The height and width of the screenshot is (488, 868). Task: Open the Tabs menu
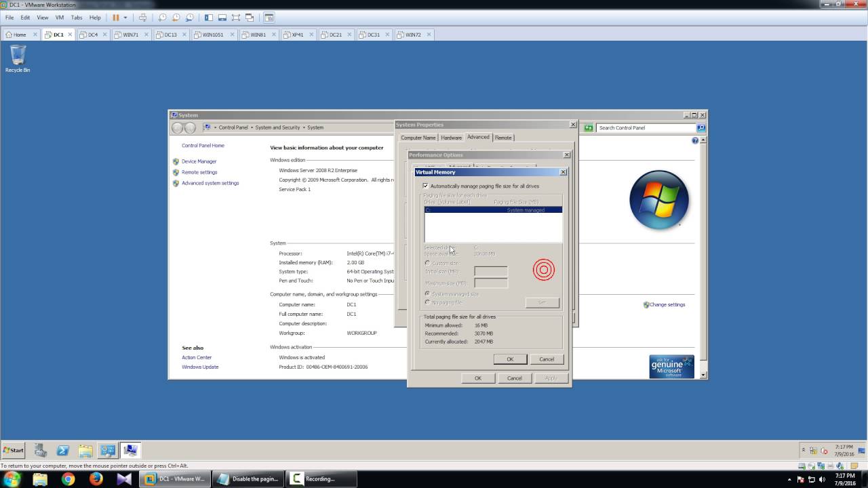point(77,18)
